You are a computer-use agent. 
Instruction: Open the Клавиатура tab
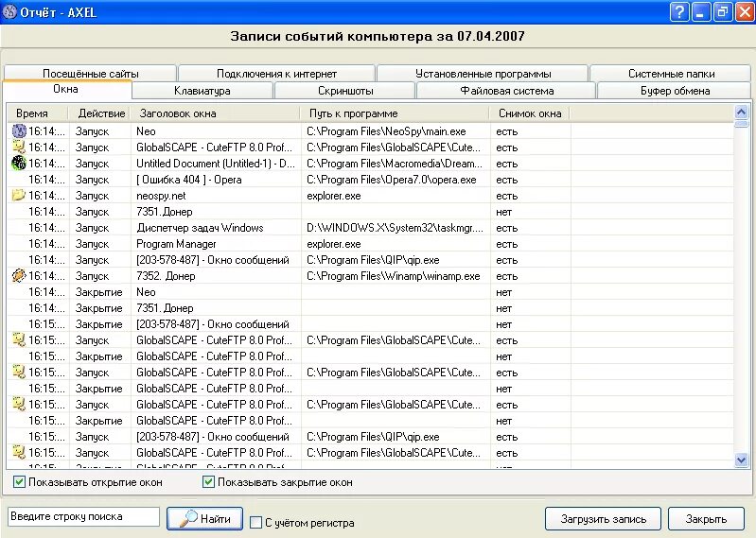202,91
